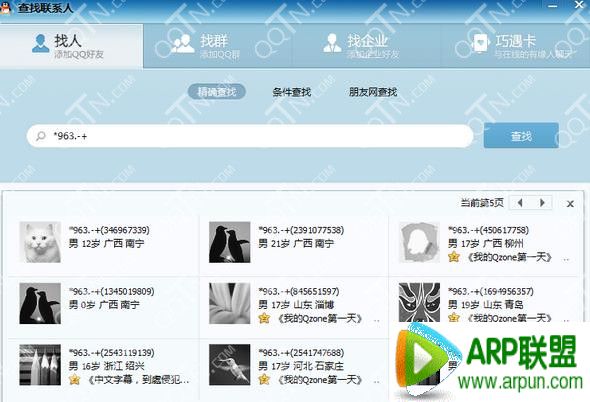This screenshot has width=590, height=402.
Task: Click Qzone star icon for user 450617758
Action: click(454, 257)
